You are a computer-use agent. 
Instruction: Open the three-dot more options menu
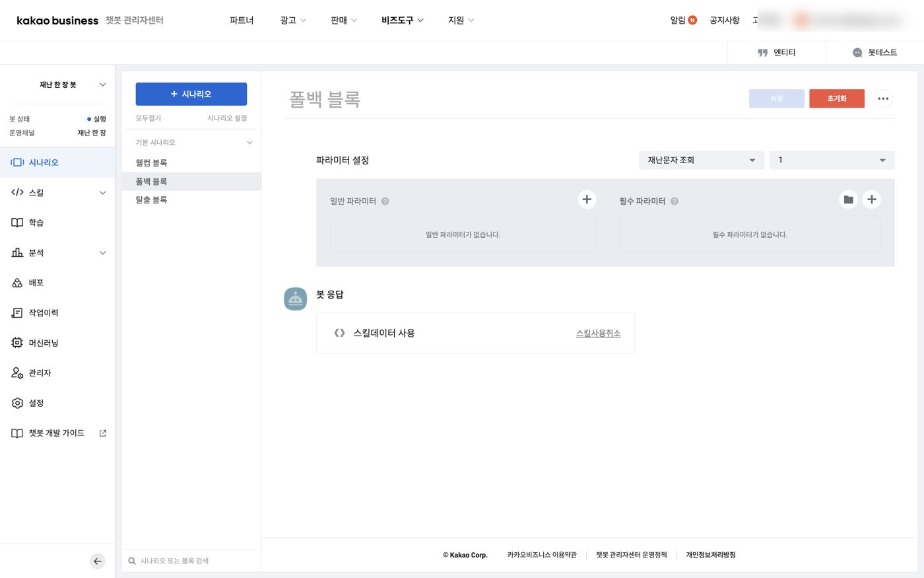point(883,98)
